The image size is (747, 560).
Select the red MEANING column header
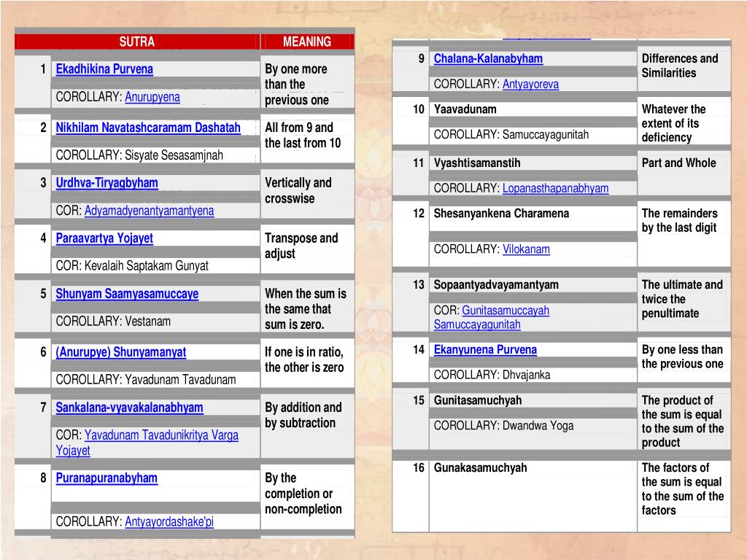307,42
